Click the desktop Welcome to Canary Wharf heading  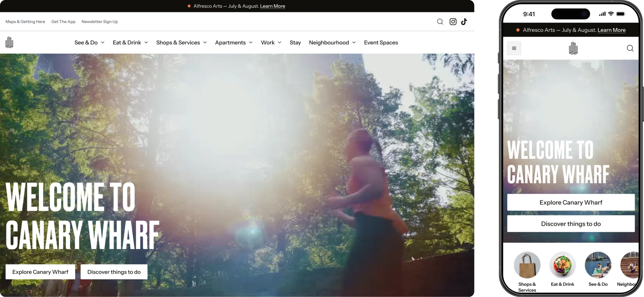click(x=83, y=216)
